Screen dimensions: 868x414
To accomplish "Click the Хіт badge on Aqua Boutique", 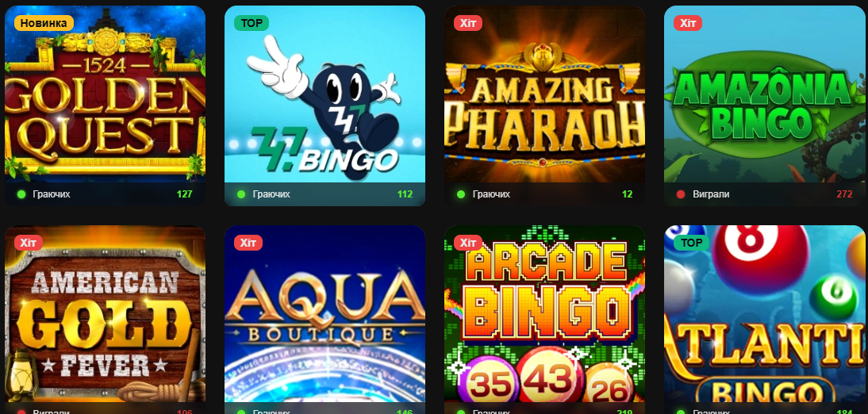I will (248, 243).
